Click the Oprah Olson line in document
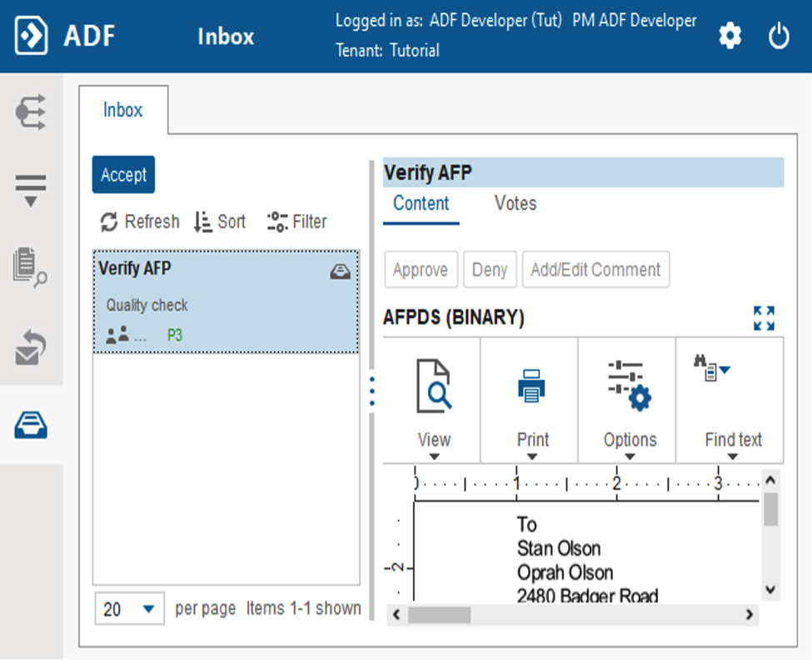Screen dimensions: 812x664 pyautogui.click(x=565, y=573)
